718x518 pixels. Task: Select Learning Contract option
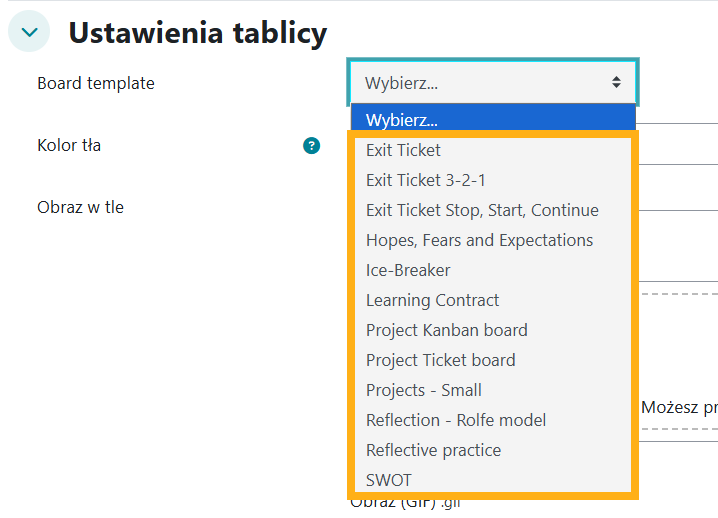coord(432,300)
